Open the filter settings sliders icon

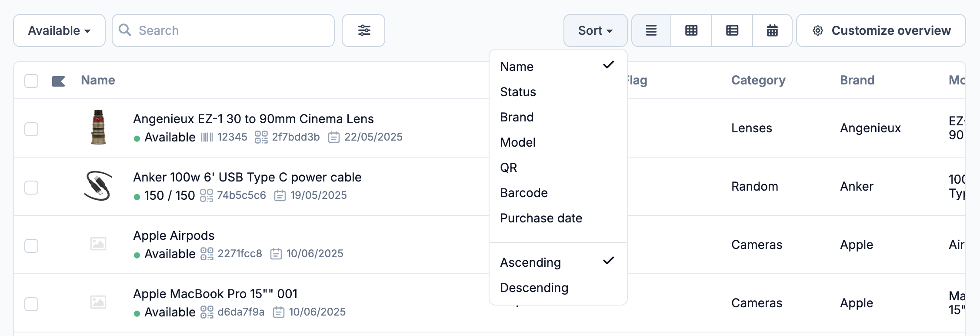tap(363, 30)
